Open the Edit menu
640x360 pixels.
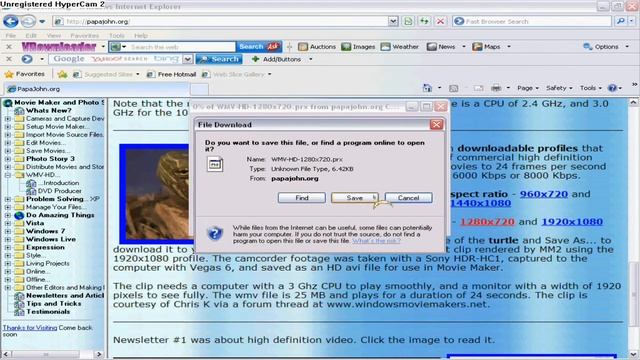tap(31, 36)
